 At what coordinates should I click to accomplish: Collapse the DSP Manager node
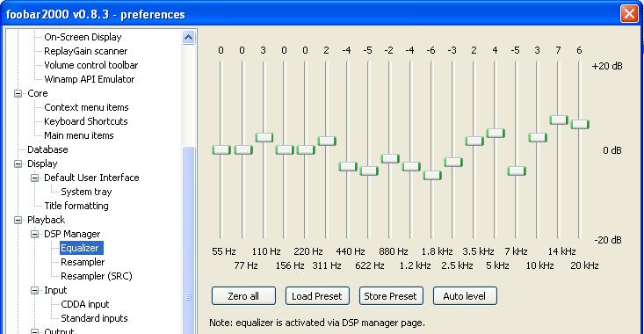pos(35,234)
